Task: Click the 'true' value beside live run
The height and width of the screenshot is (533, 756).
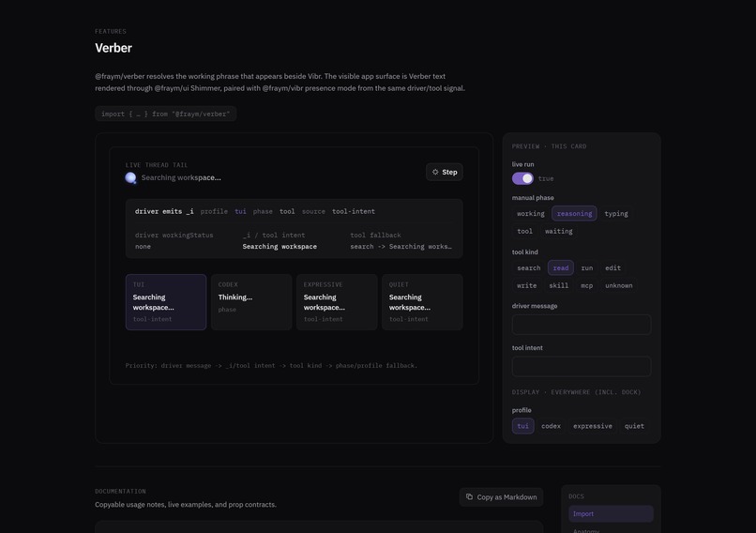Action: tap(546, 178)
